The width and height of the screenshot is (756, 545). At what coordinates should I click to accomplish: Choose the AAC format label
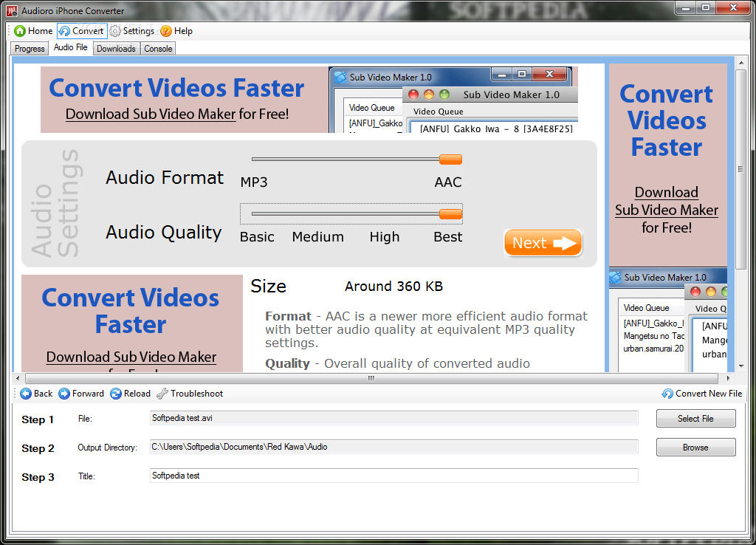pos(448,182)
